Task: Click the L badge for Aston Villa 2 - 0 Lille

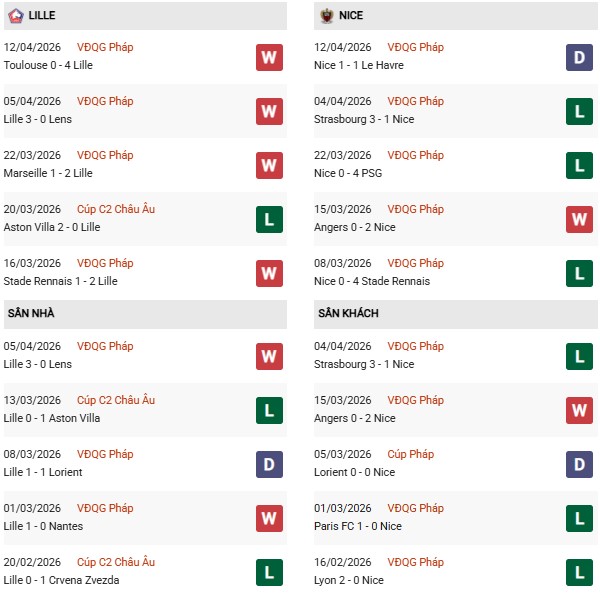Action: coord(268,219)
